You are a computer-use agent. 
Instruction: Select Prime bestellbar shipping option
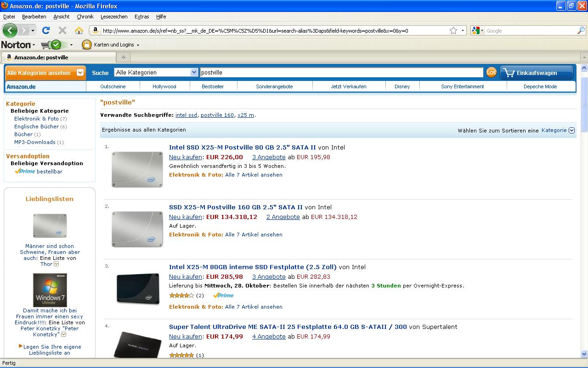click(39, 171)
